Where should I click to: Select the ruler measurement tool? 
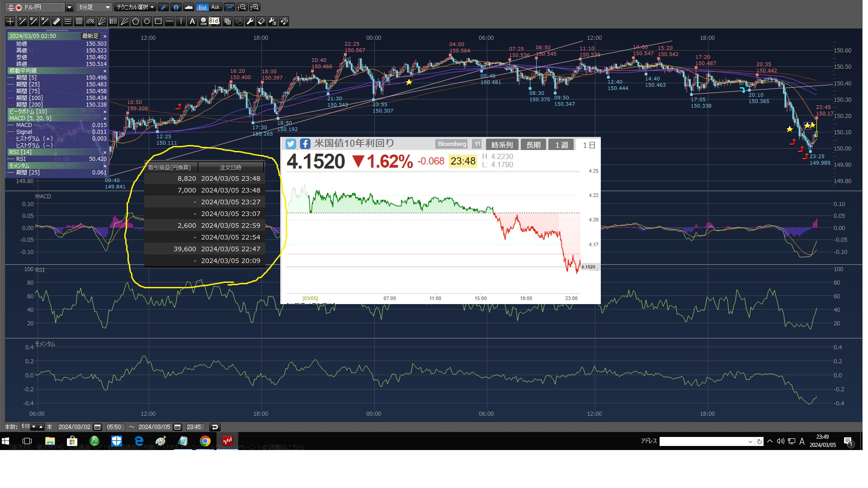click(x=56, y=21)
